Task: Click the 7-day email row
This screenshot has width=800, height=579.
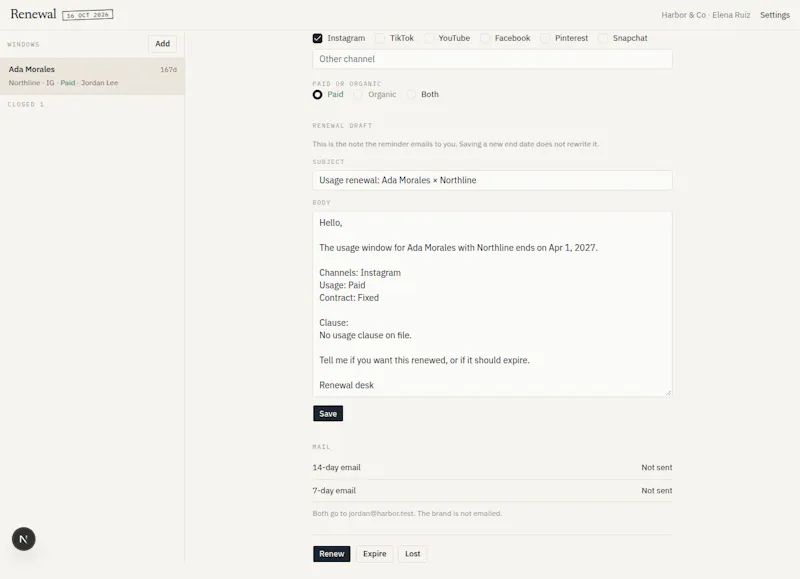Action: point(492,490)
